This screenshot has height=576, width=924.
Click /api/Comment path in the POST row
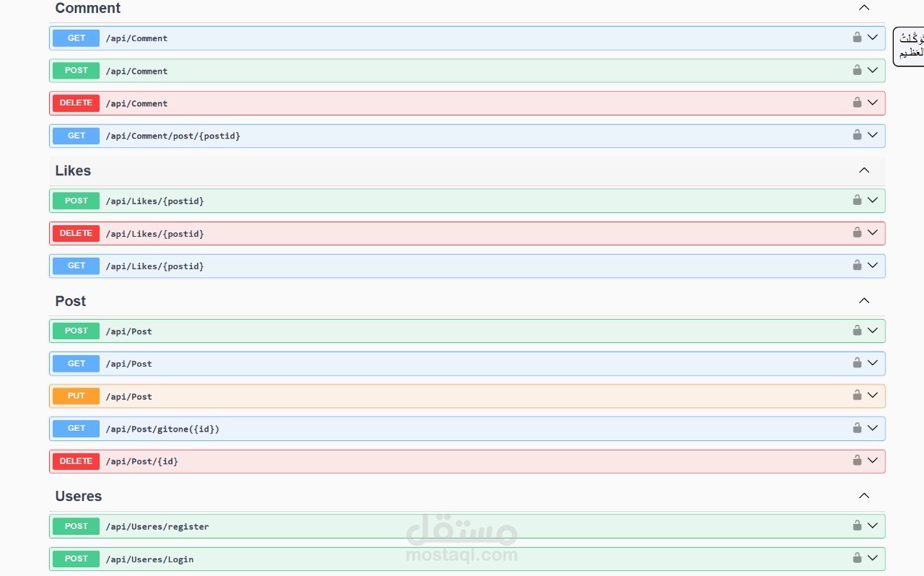coord(136,71)
